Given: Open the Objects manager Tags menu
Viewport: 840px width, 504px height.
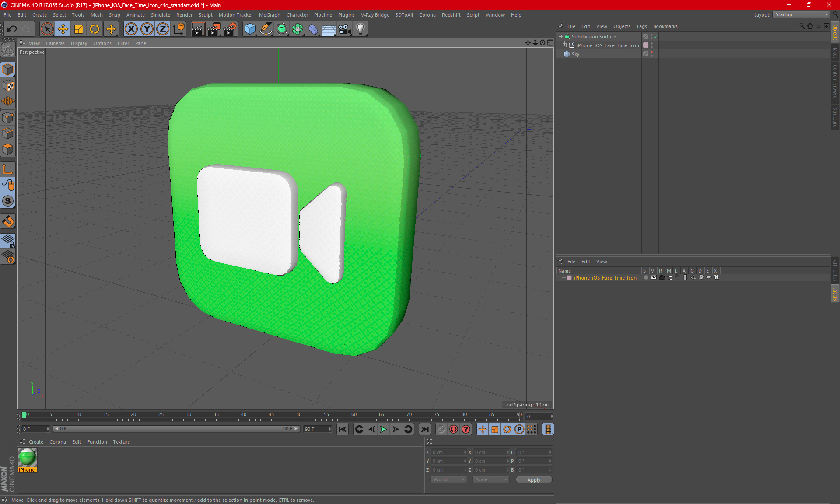Looking at the screenshot, I should point(641,26).
